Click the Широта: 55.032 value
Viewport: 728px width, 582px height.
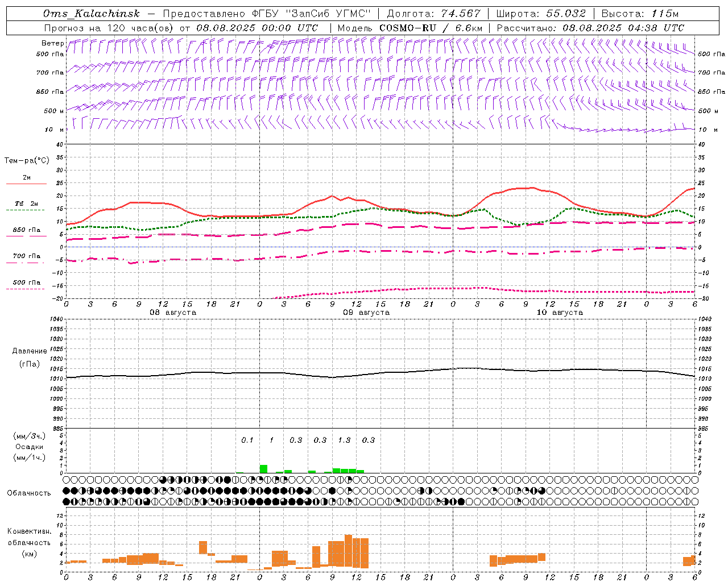click(540, 14)
